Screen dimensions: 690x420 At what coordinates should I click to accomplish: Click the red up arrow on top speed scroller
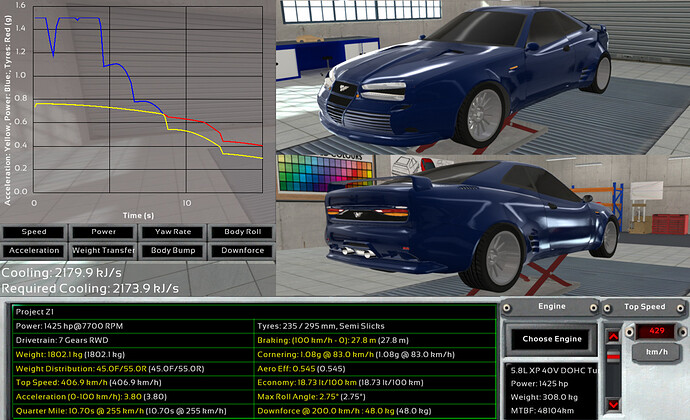pos(613,337)
